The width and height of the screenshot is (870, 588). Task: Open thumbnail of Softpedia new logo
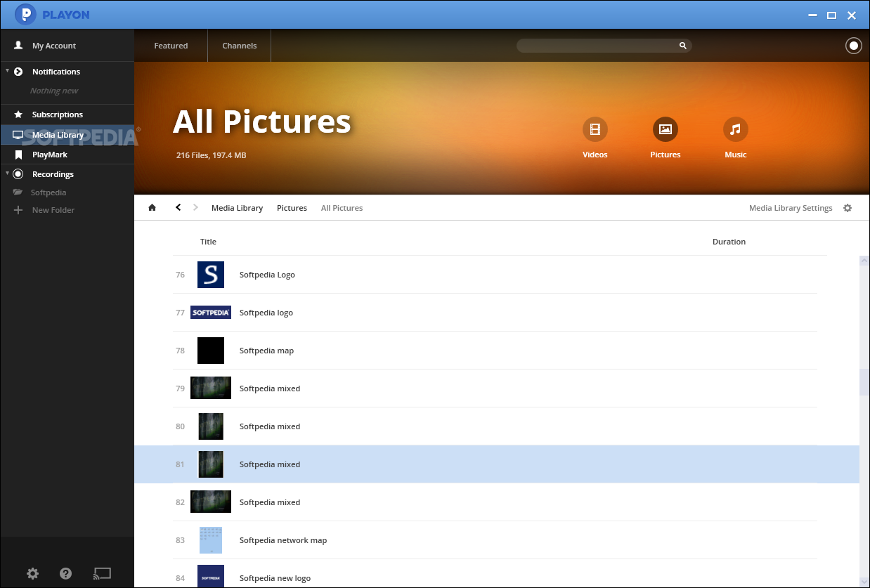pos(211,577)
